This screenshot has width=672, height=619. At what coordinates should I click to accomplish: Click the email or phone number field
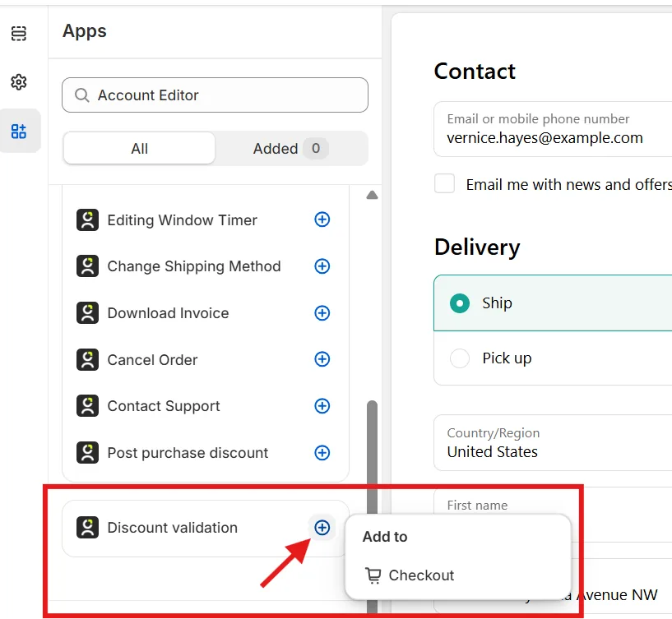[553, 129]
